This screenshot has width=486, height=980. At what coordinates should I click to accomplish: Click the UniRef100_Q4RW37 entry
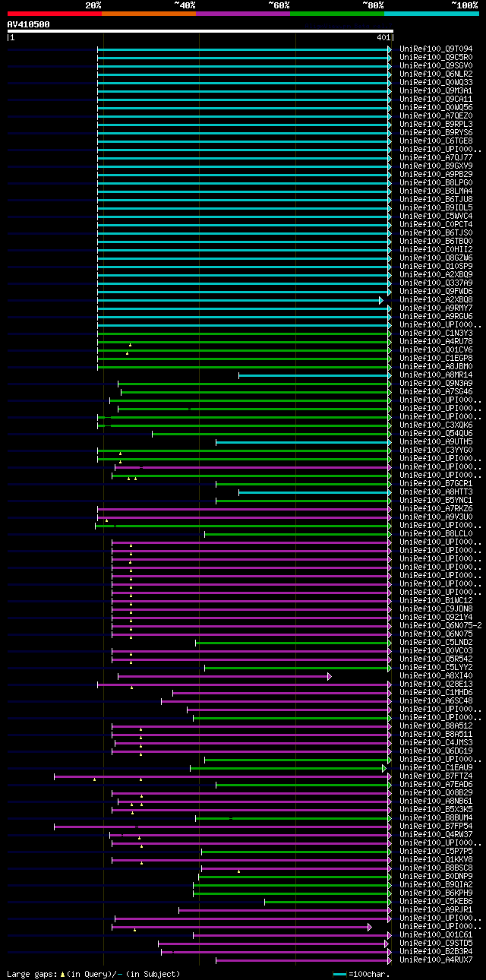point(436,835)
